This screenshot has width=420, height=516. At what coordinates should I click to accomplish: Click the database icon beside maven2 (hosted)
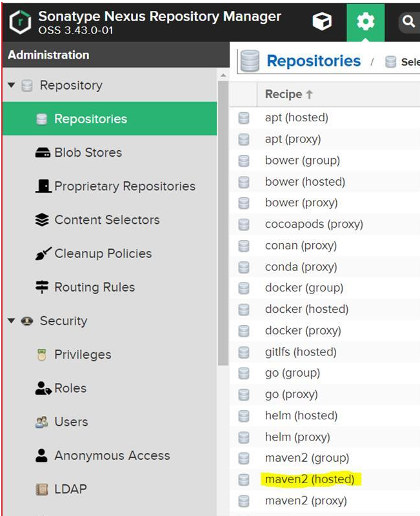244,479
